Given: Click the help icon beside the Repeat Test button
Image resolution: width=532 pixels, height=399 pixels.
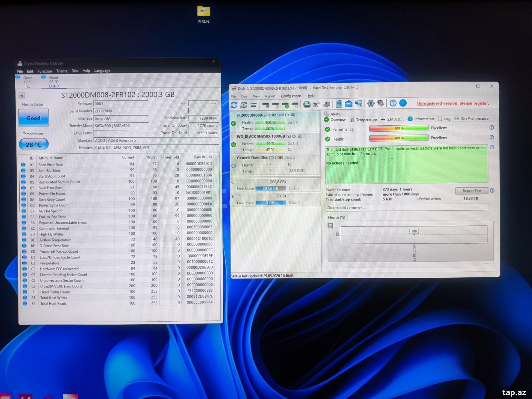Looking at the screenshot, I should coord(492,191).
